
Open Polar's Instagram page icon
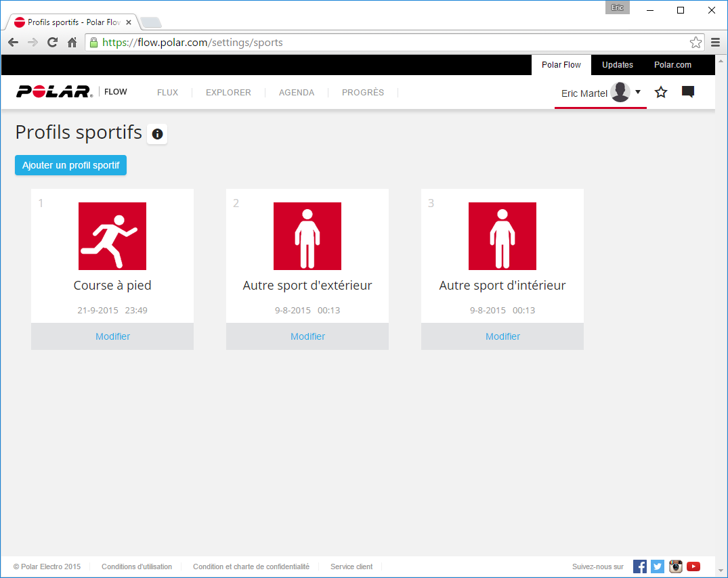pos(675,566)
